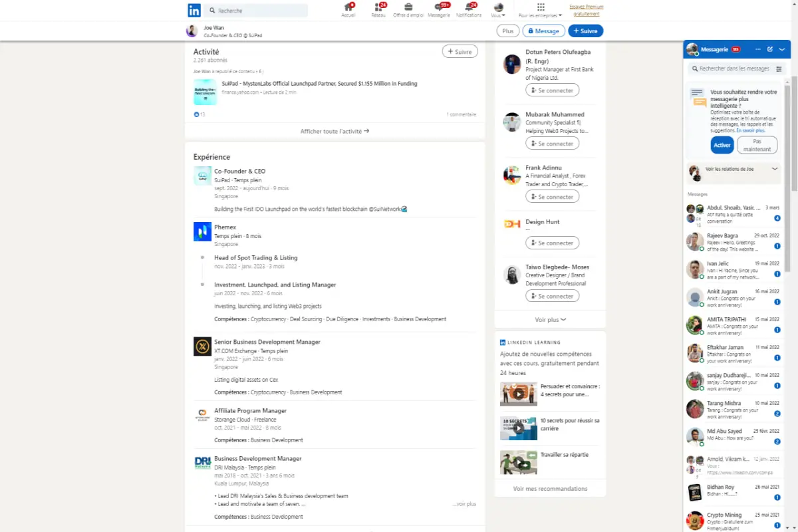This screenshot has height=532, width=798.
Task: Open the Design Hunt avatar
Action: tap(511, 224)
